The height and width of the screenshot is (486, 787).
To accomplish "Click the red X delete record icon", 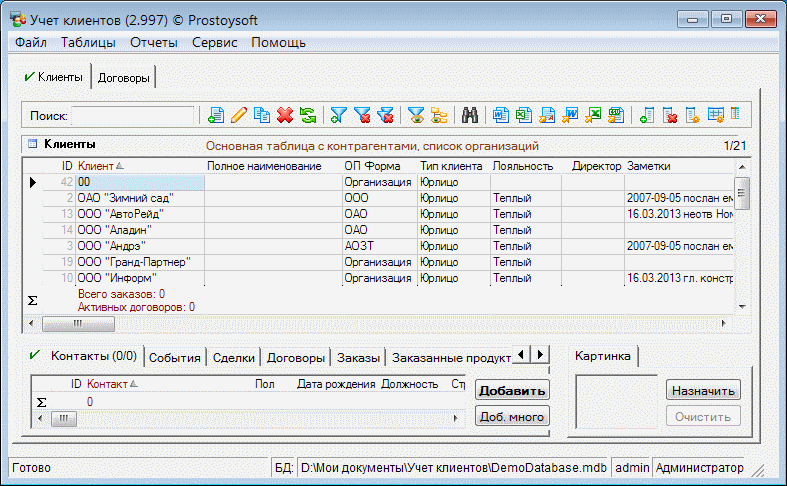I will pyautogui.click(x=285, y=116).
